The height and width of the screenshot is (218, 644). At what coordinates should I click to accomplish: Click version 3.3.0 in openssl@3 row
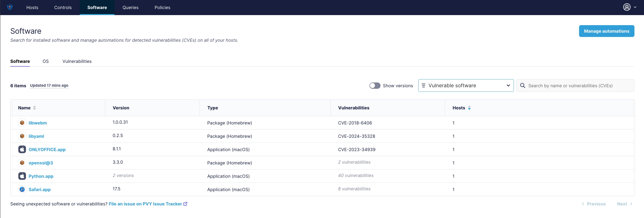[x=118, y=162]
